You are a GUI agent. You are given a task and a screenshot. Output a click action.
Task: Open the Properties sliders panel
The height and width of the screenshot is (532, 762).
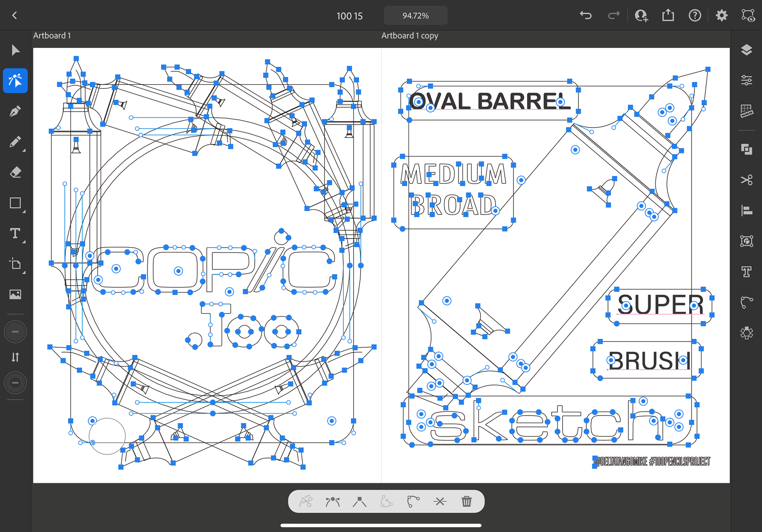[747, 81]
